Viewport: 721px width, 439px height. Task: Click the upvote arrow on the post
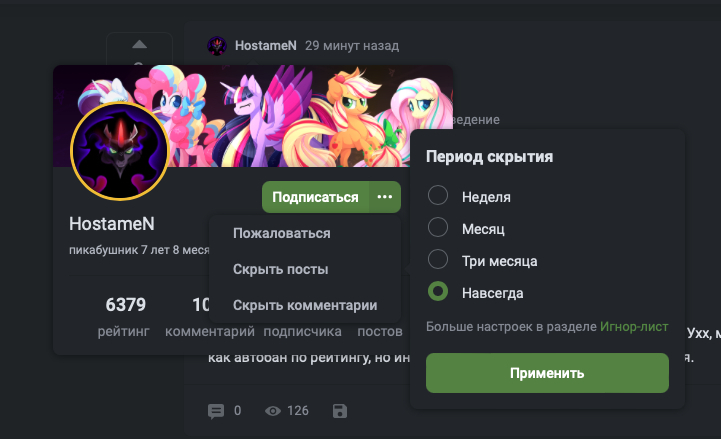[139, 45]
